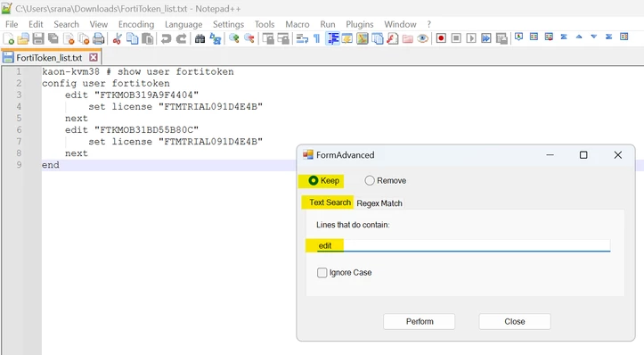Open the Edit menu
The width and height of the screenshot is (644, 355).
36,24
